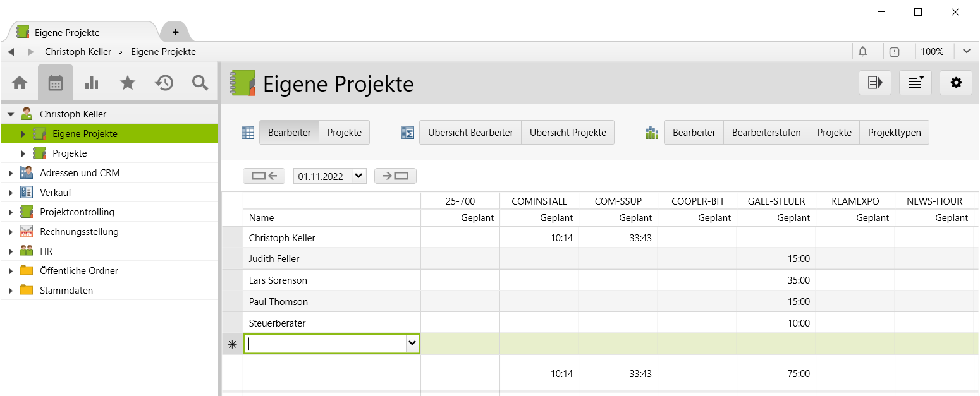The height and width of the screenshot is (396, 980).
Task: Open a new tab with plus
Action: coord(175,32)
